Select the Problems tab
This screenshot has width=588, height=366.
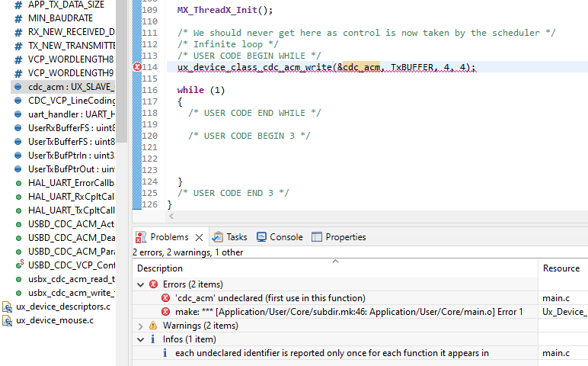169,237
